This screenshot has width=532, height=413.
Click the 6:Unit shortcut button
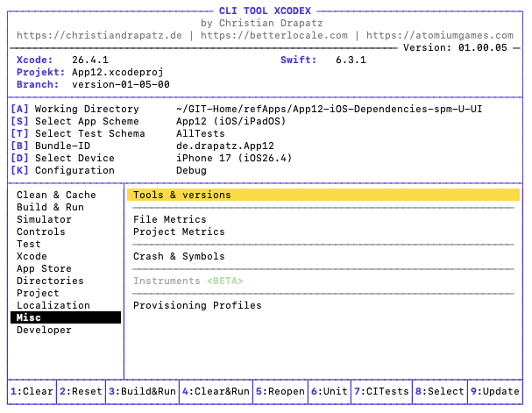[330, 391]
